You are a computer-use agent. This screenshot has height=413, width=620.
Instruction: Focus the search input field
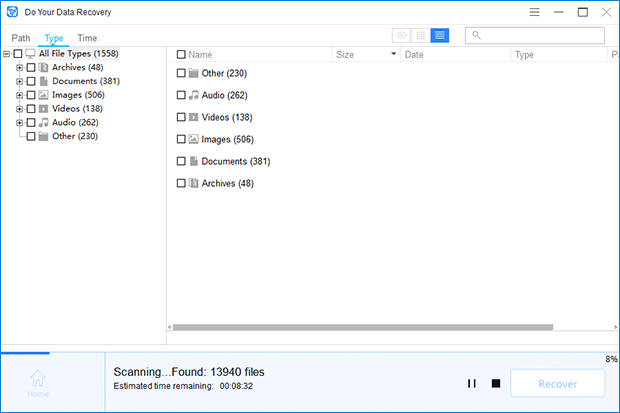[535, 35]
